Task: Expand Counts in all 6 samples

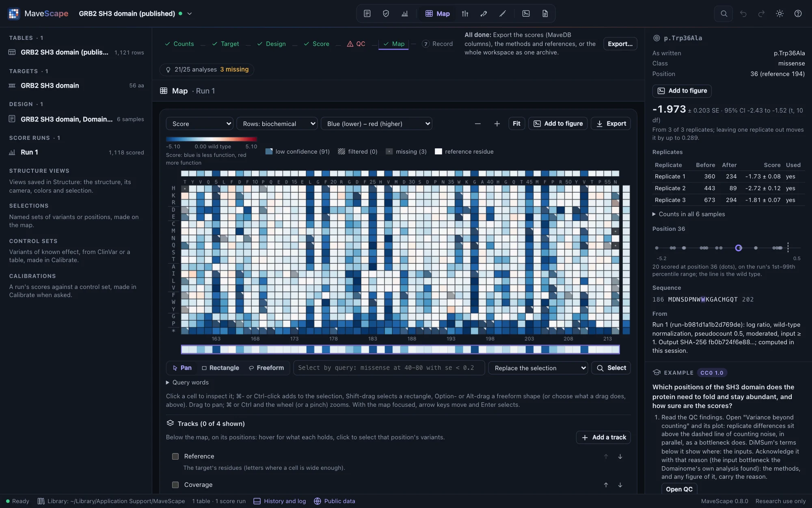Action: coord(689,214)
